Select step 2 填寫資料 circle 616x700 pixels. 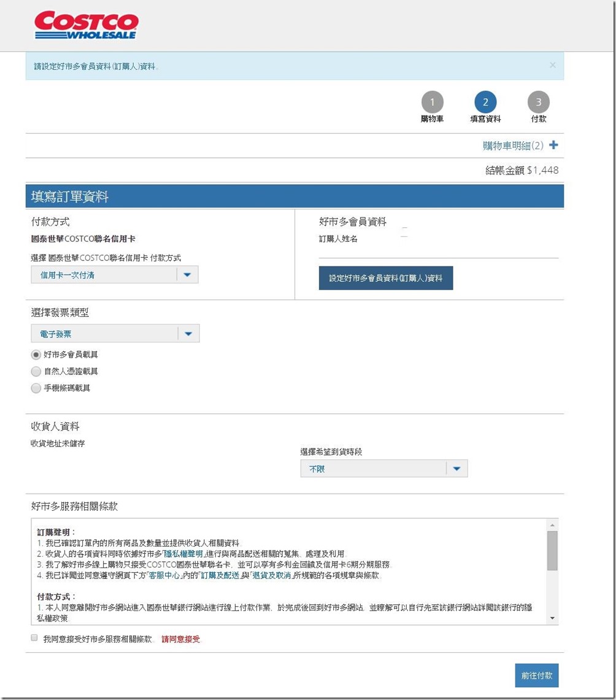click(x=485, y=102)
